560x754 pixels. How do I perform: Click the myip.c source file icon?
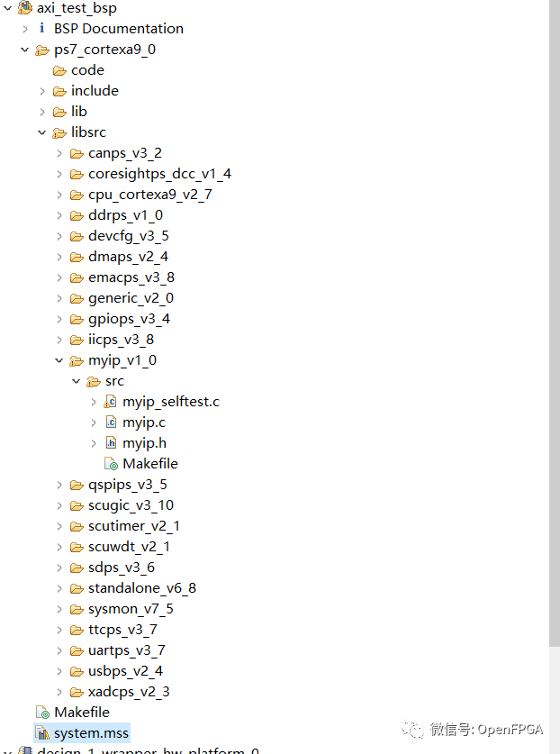point(111,422)
